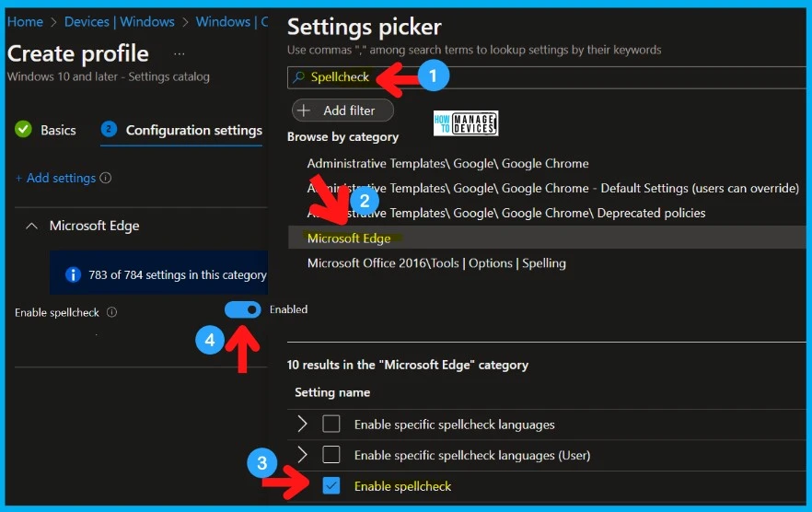Open Devices | Windows breadcrumb

pos(119,22)
